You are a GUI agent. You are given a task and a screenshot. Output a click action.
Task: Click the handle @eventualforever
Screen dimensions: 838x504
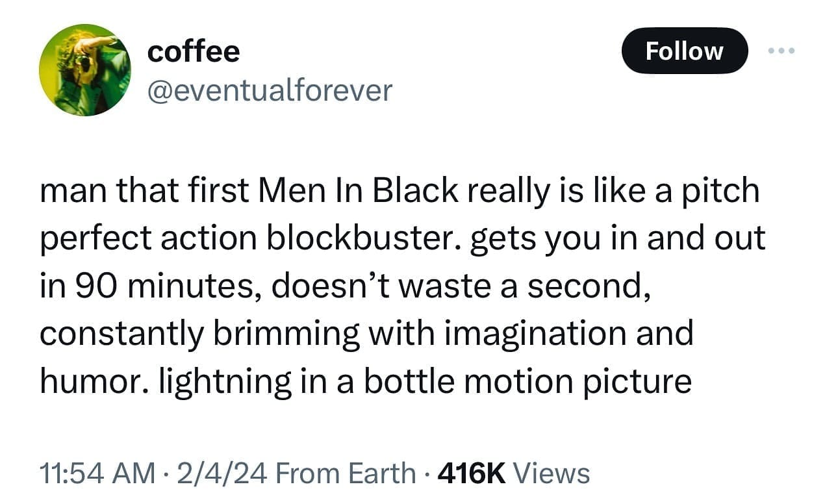pyautogui.click(x=269, y=91)
